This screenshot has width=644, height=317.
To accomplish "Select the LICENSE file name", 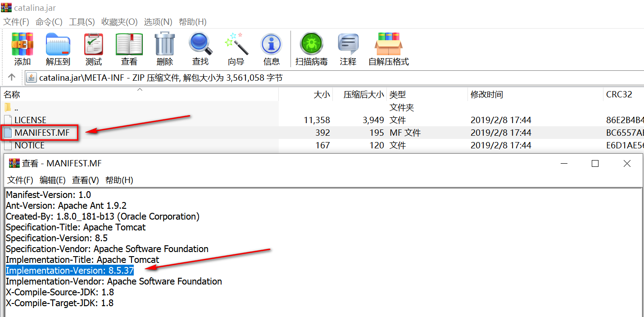I will pos(30,120).
